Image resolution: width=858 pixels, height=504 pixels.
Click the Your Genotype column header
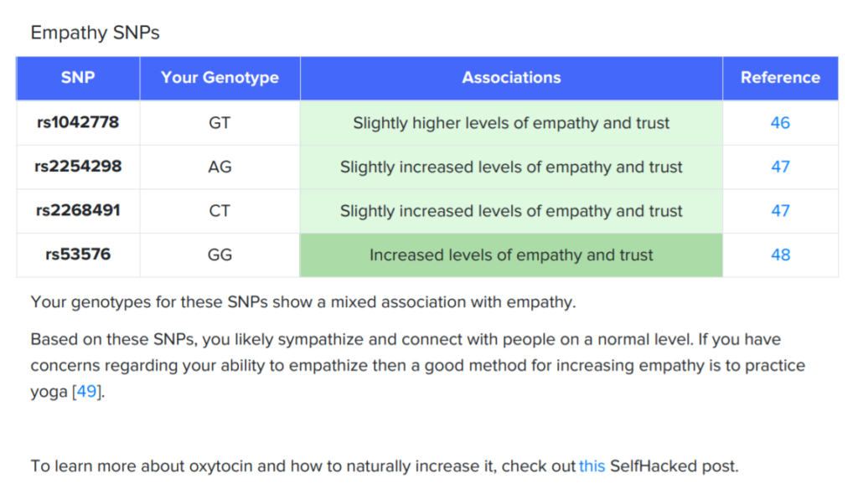tap(220, 78)
